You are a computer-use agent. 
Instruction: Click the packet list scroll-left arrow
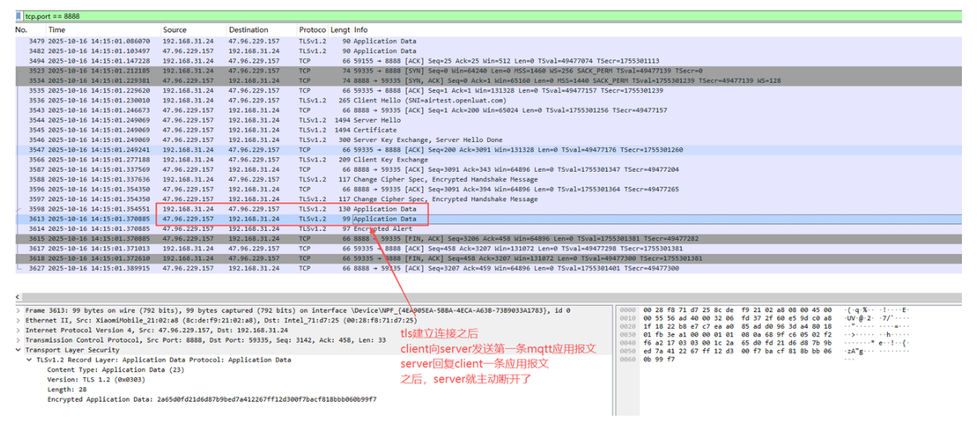(x=18, y=296)
